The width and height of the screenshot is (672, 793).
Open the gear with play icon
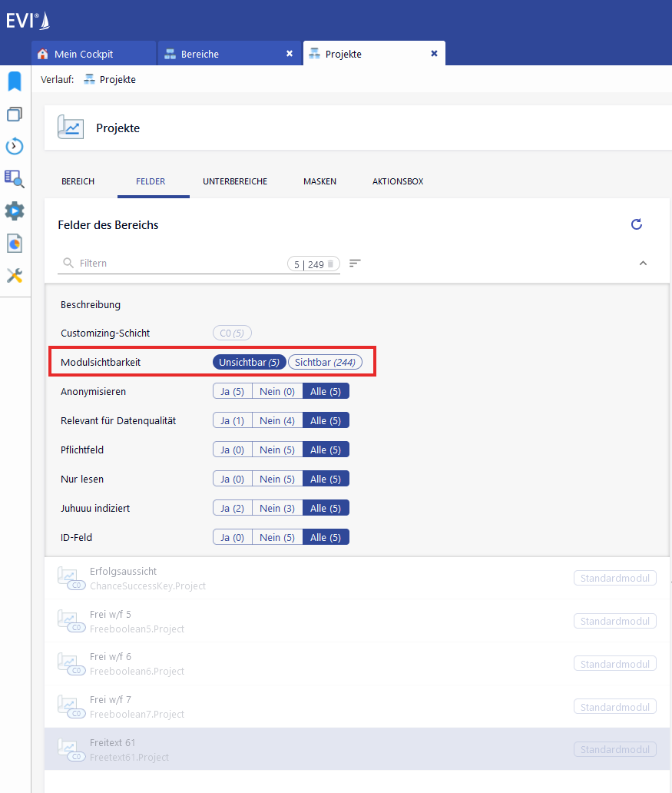click(x=15, y=211)
